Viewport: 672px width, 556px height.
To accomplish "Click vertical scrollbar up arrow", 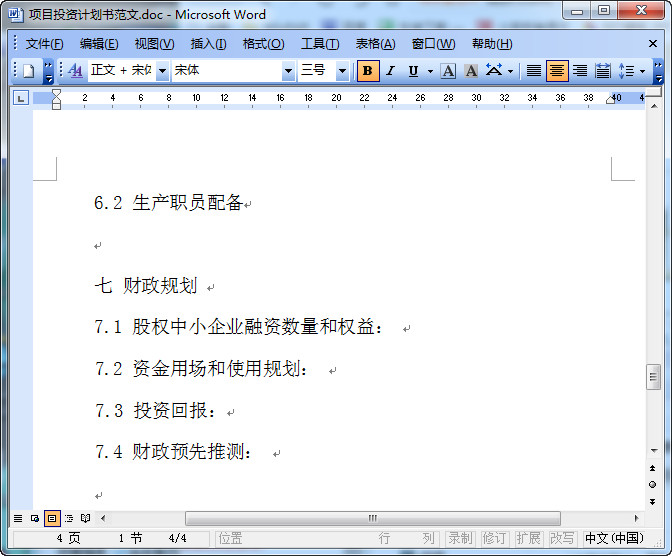I will tap(654, 106).
